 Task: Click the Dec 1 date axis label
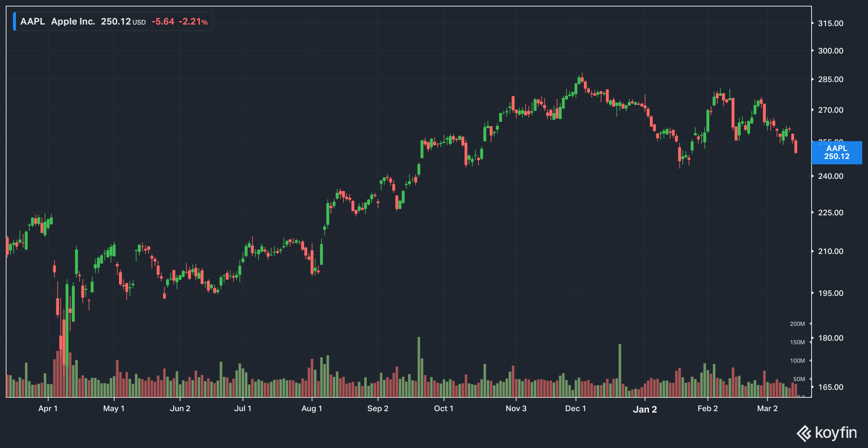(x=575, y=409)
